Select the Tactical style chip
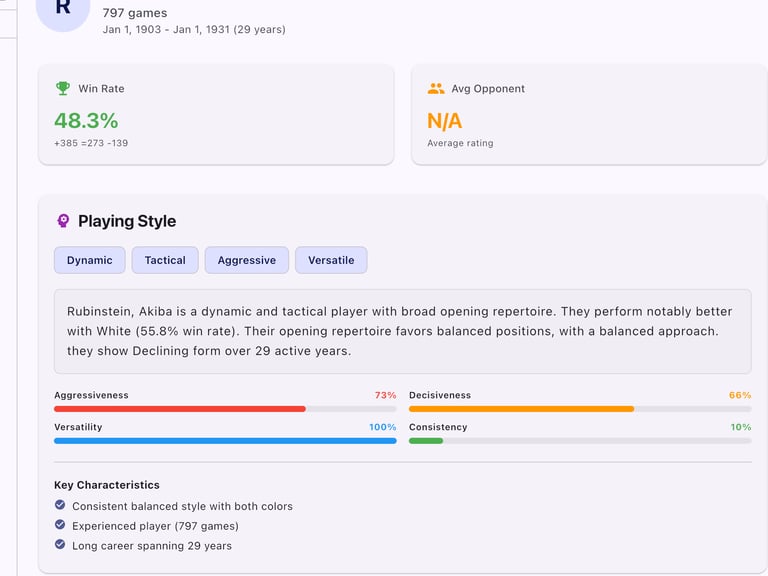The height and width of the screenshot is (576, 768). click(x=165, y=260)
